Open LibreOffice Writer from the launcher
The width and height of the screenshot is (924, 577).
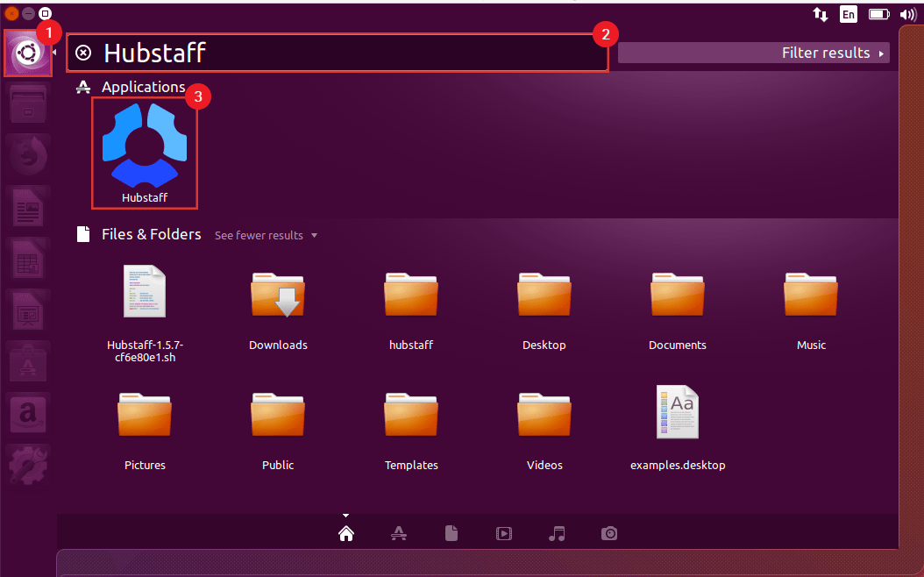26,208
